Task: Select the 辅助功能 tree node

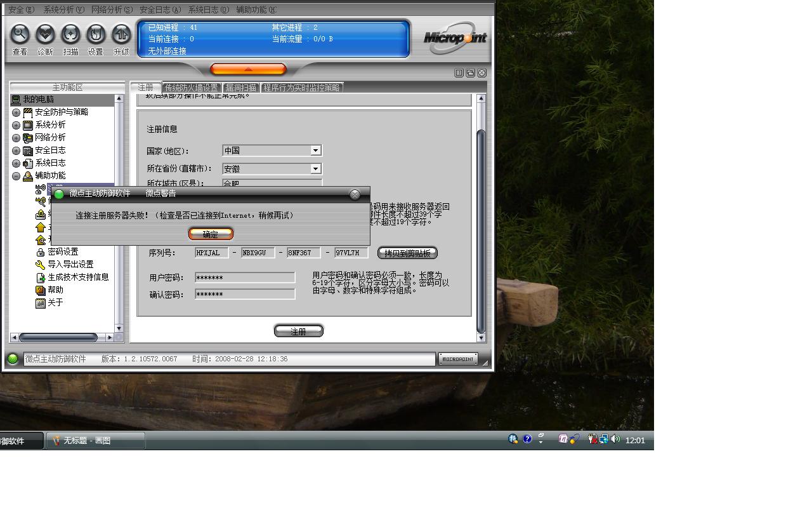Action: (x=50, y=175)
